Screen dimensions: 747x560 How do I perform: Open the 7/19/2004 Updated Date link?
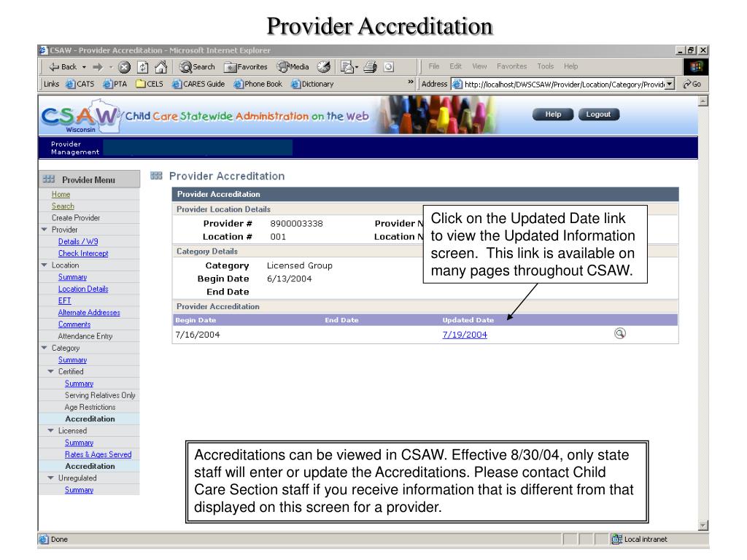click(465, 335)
